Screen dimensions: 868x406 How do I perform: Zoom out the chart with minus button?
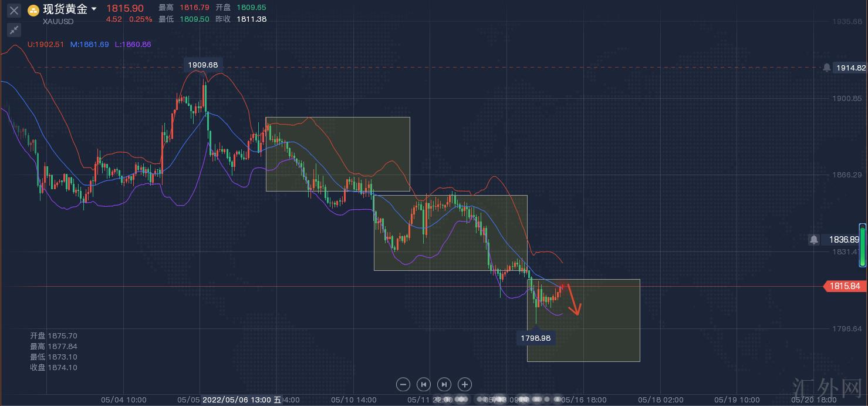click(403, 384)
